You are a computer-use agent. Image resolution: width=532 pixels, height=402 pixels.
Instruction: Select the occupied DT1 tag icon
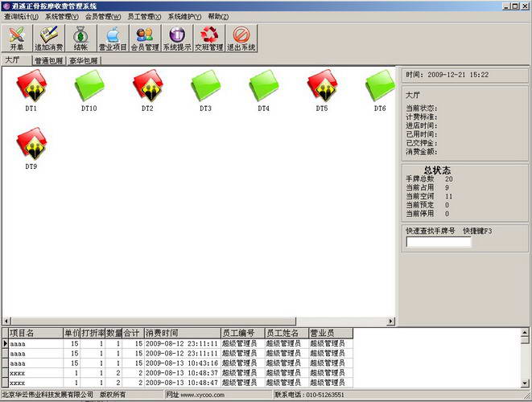pyautogui.click(x=31, y=86)
